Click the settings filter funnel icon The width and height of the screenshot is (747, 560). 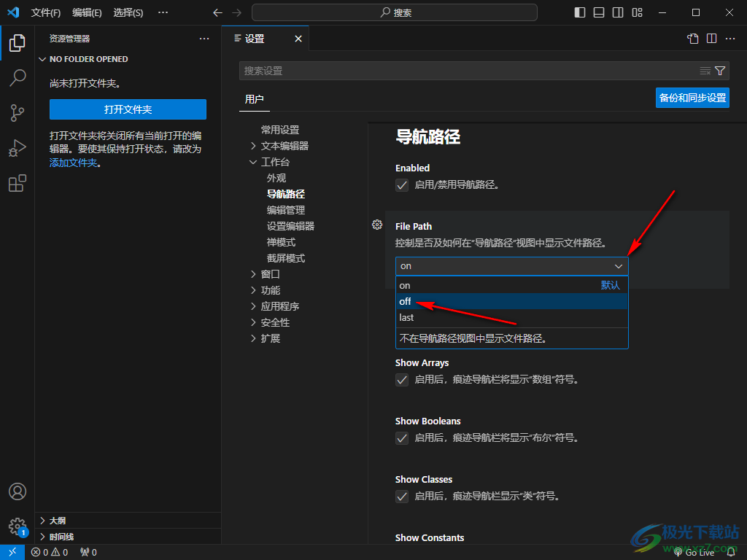pos(720,71)
